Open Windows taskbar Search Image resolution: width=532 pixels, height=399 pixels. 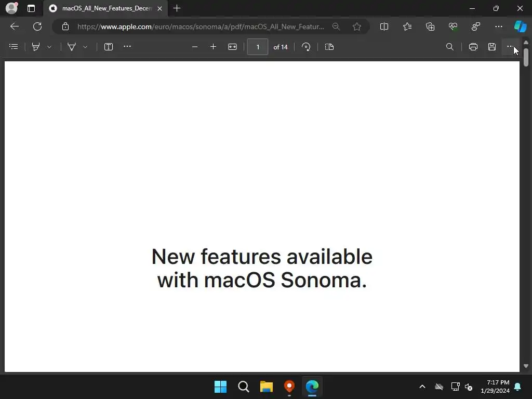pyautogui.click(x=244, y=387)
